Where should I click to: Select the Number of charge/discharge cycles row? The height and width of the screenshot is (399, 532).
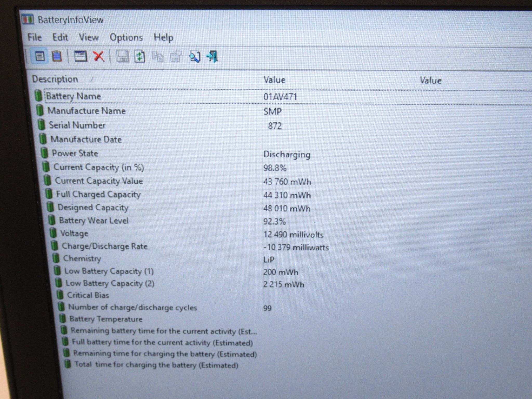click(x=286, y=308)
